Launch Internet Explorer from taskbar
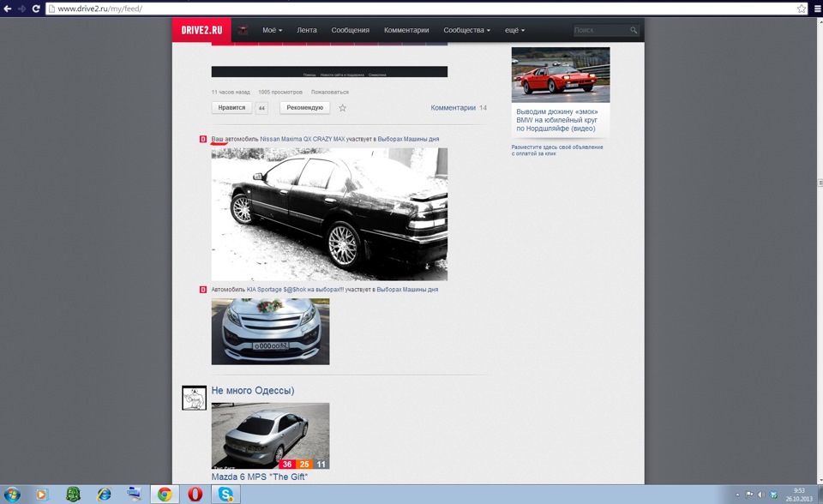Viewport: 823px width, 504px height. click(104, 494)
